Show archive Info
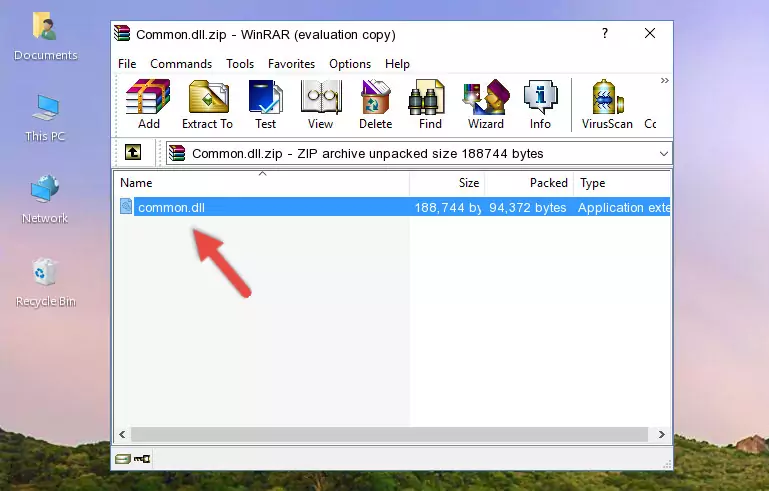 (x=540, y=104)
